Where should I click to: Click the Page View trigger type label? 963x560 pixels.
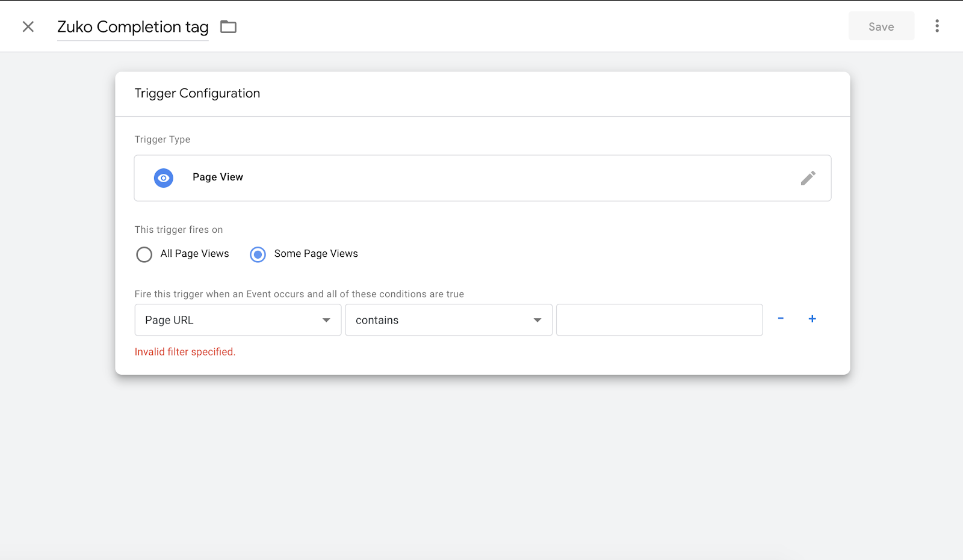click(218, 177)
